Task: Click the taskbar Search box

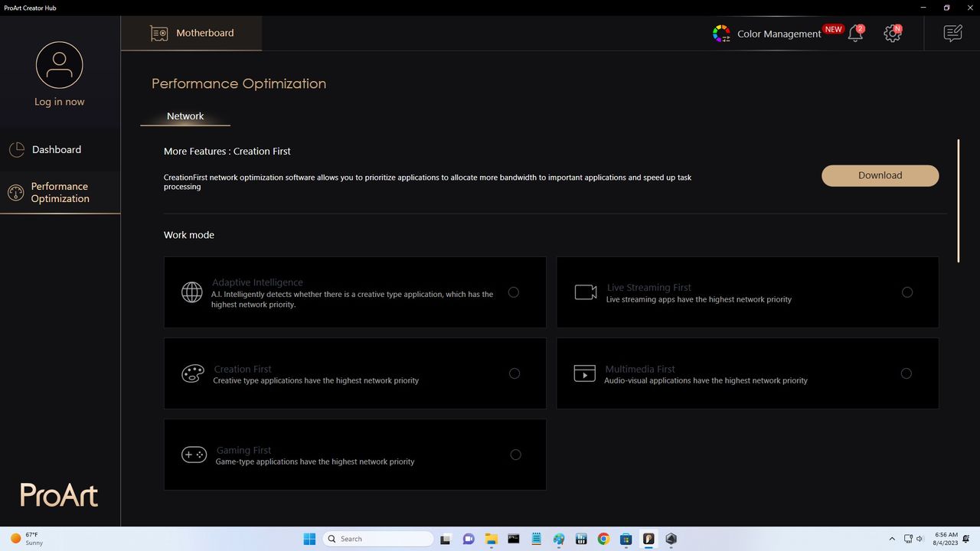Action: tap(378, 539)
